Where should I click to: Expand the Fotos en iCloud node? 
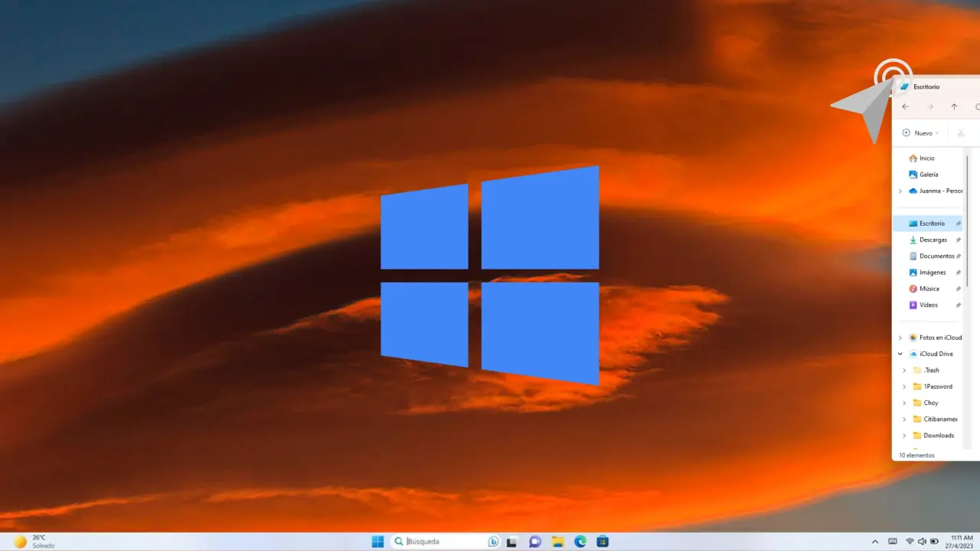(900, 337)
